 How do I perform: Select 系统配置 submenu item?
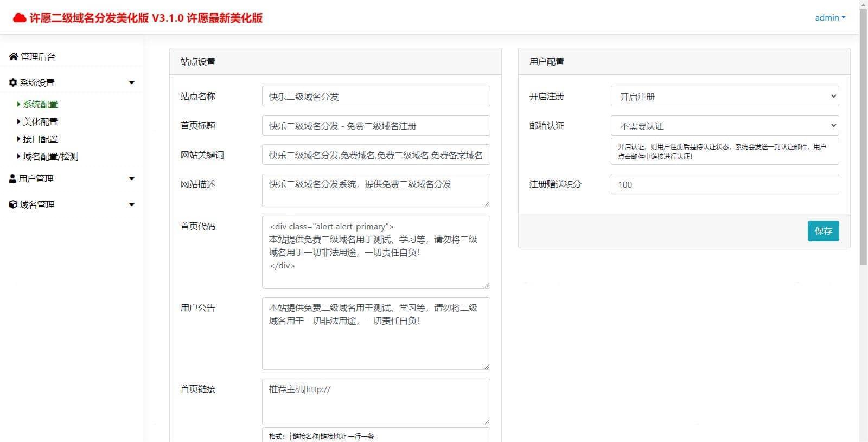click(x=40, y=104)
